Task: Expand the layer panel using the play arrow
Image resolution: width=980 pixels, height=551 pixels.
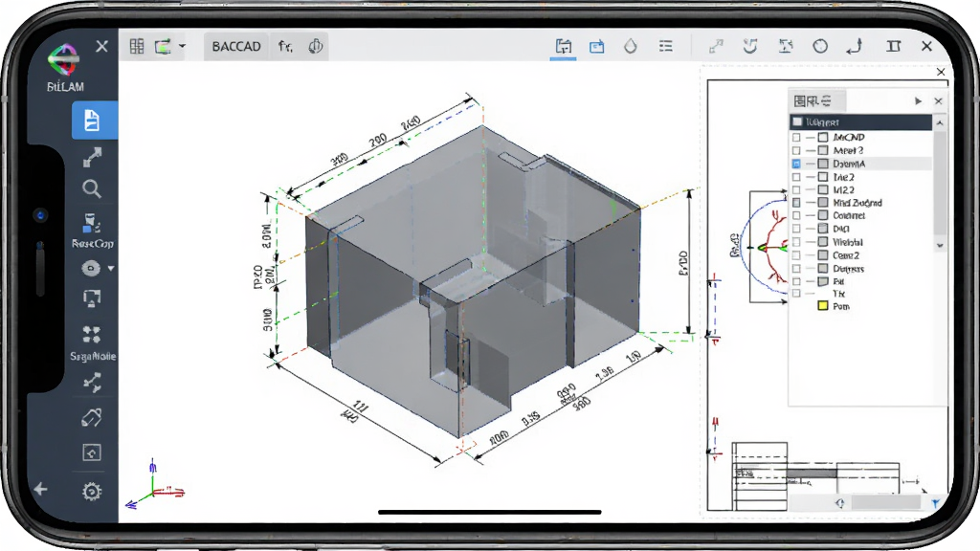Action: click(918, 101)
